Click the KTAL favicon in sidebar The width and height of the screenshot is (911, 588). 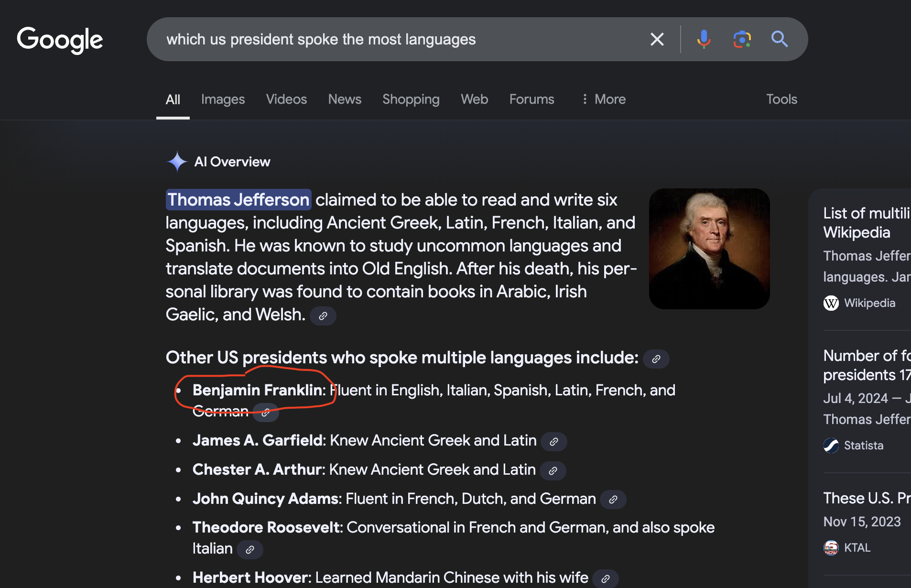(x=831, y=548)
